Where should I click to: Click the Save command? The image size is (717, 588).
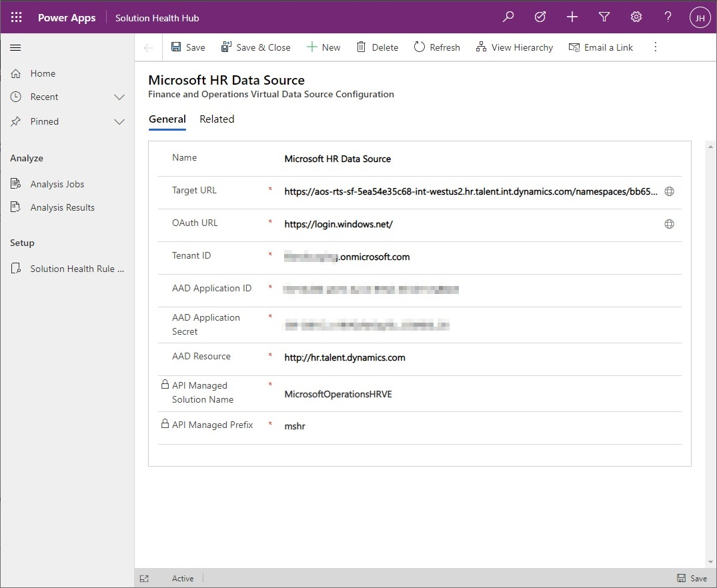point(188,47)
